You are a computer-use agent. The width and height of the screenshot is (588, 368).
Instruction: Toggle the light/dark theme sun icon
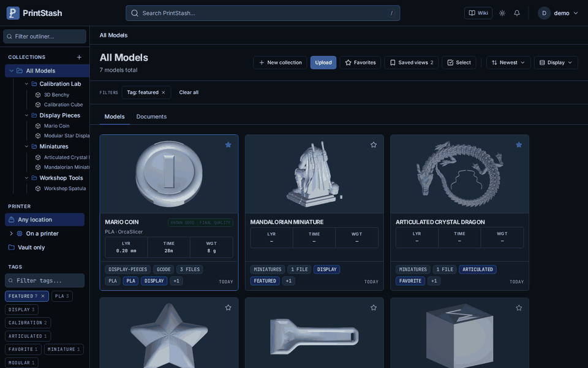point(502,13)
